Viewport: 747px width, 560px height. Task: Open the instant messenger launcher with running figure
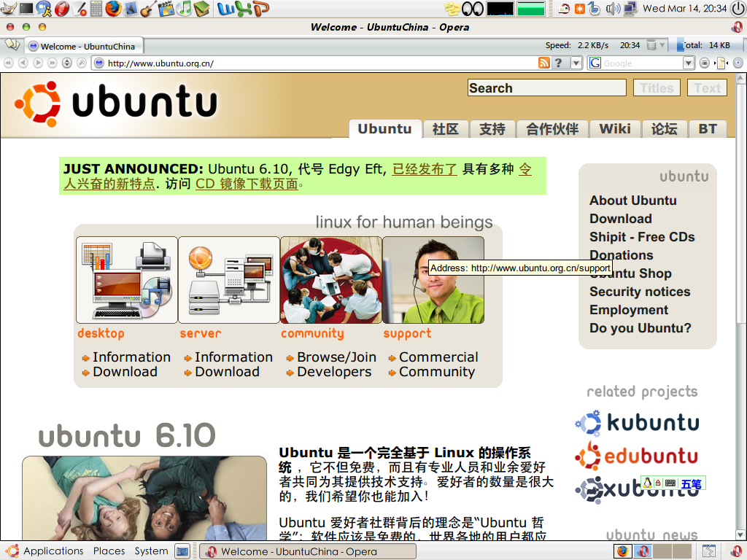point(44,8)
